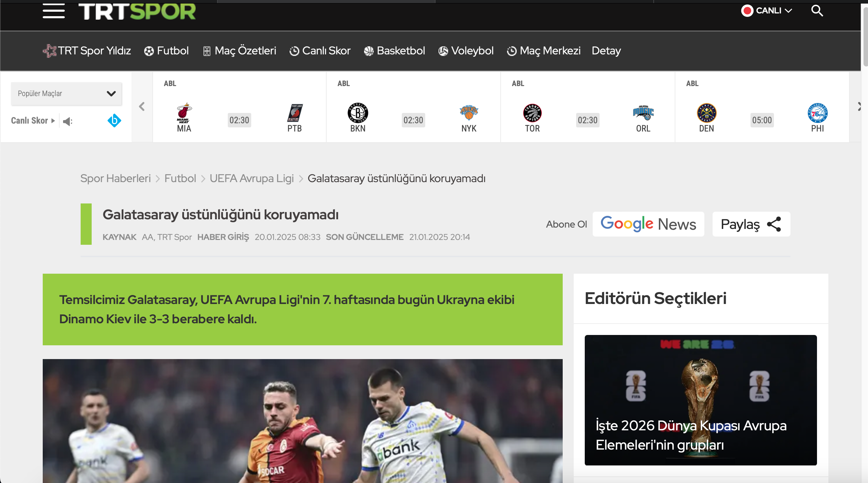Click the ABL label above MIA match
This screenshot has height=483, width=868.
170,83
